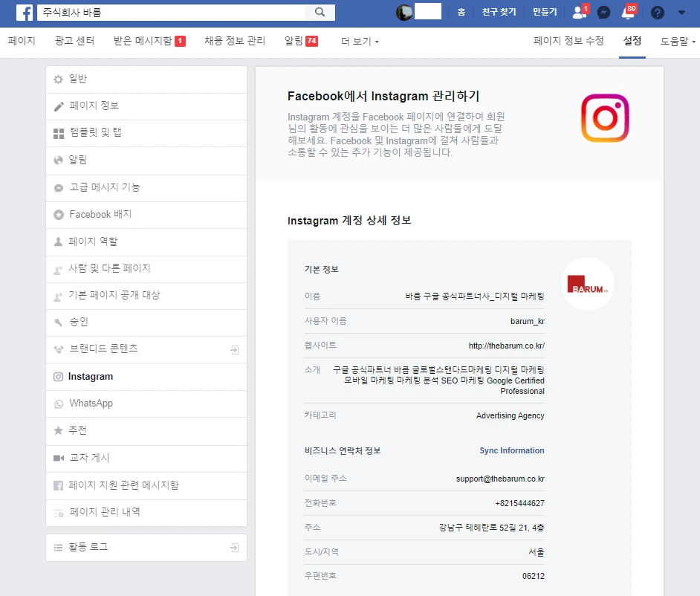700x596 pixels.
Task: Open WhatsApp settings section
Action: (x=146, y=404)
